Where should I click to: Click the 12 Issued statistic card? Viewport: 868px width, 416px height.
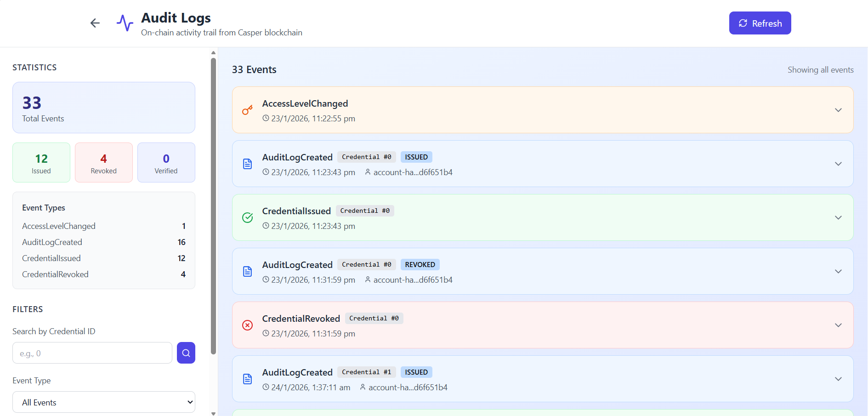point(41,163)
